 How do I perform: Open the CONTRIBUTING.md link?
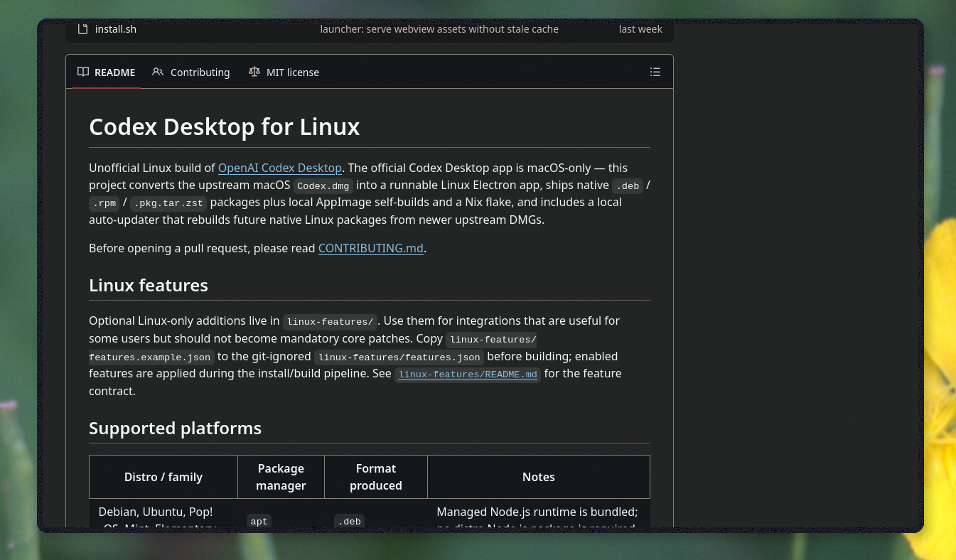coord(371,248)
